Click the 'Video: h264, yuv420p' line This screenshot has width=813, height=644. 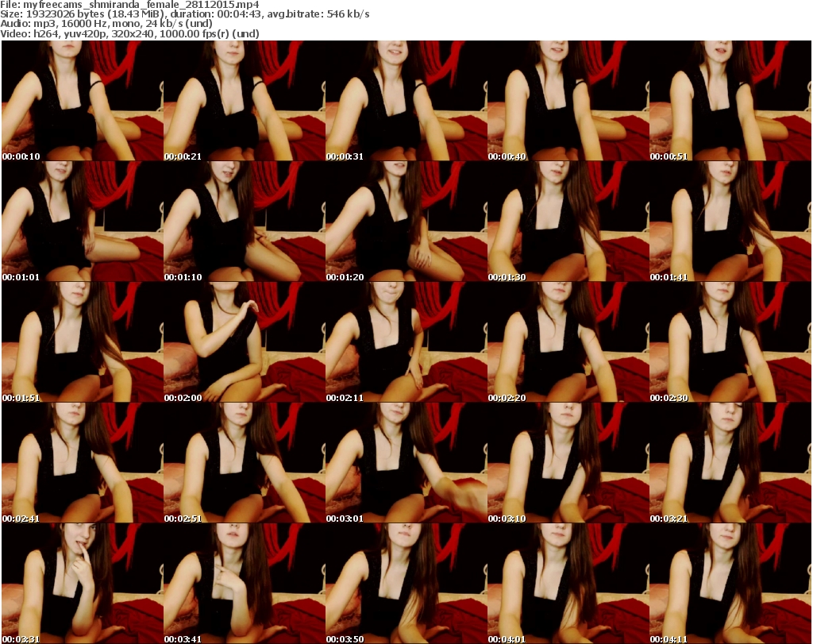[129, 33]
